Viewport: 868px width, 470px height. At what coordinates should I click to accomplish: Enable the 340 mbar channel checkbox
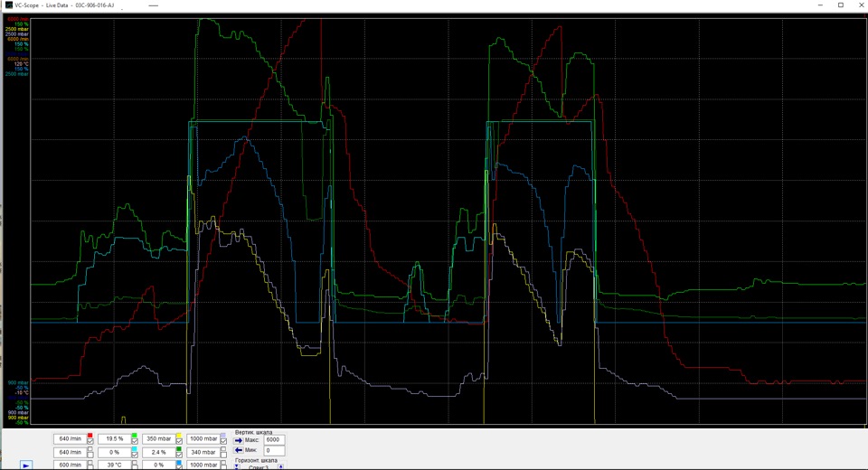tap(223, 455)
